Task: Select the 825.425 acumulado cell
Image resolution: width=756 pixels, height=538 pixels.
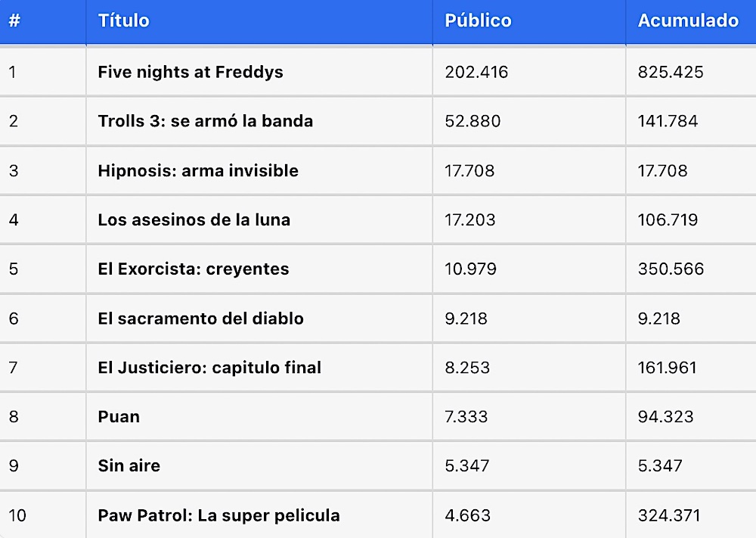Action: coord(671,73)
